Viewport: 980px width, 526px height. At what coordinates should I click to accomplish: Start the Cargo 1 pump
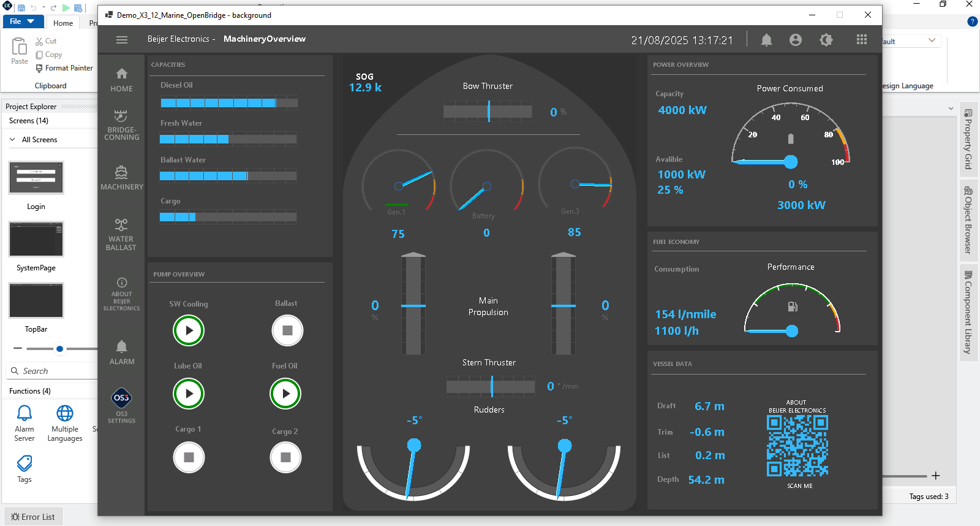click(189, 457)
